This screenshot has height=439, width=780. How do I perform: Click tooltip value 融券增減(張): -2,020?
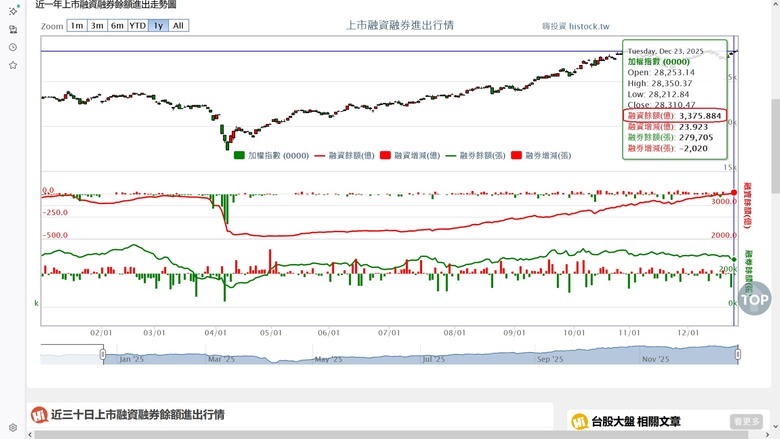[668, 148]
